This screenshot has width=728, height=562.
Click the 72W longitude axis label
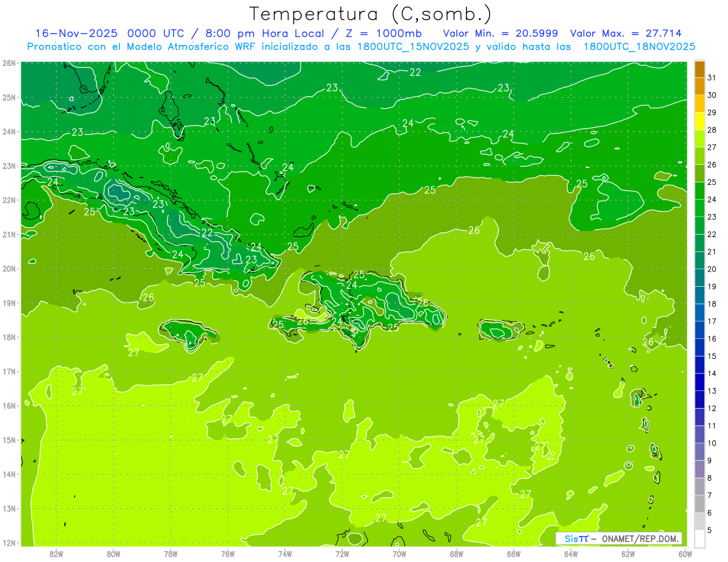342,553
